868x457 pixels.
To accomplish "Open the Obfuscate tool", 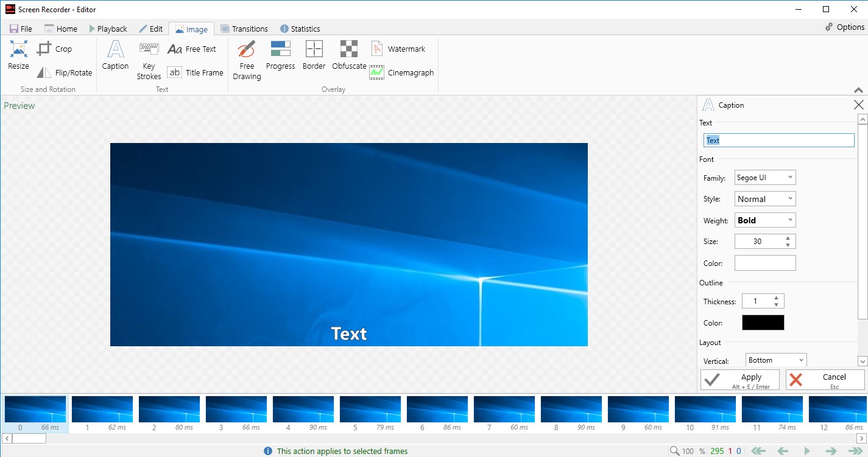I will tap(349, 55).
